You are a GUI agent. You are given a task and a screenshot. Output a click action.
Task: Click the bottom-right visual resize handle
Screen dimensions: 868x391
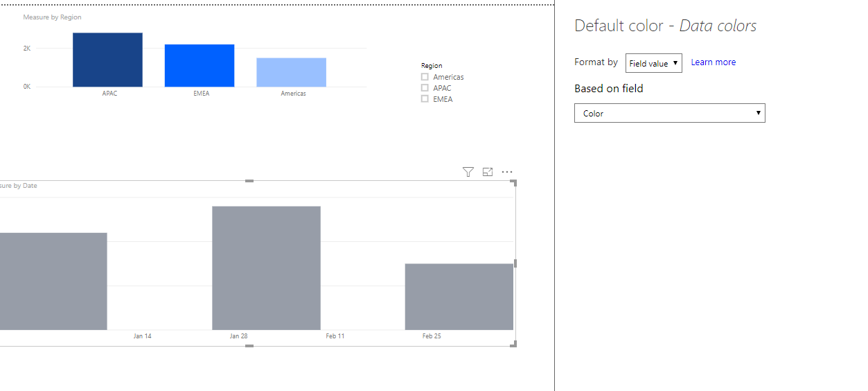point(514,345)
